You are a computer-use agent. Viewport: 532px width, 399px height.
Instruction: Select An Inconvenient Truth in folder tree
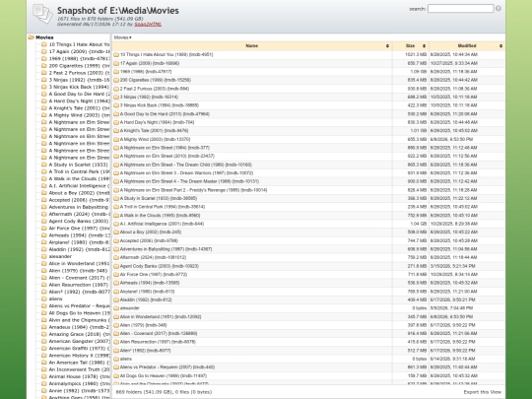[x=79, y=369]
